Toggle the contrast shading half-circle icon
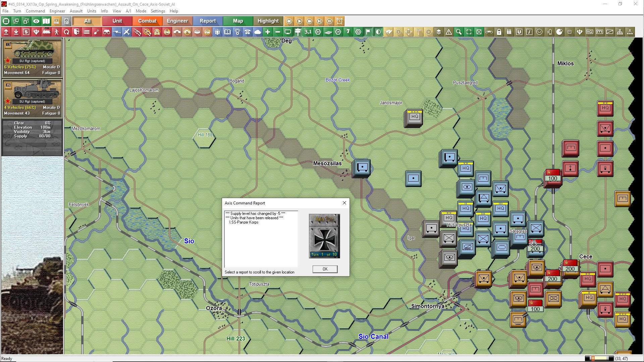Viewport: 644px width, 362px height. (378, 32)
